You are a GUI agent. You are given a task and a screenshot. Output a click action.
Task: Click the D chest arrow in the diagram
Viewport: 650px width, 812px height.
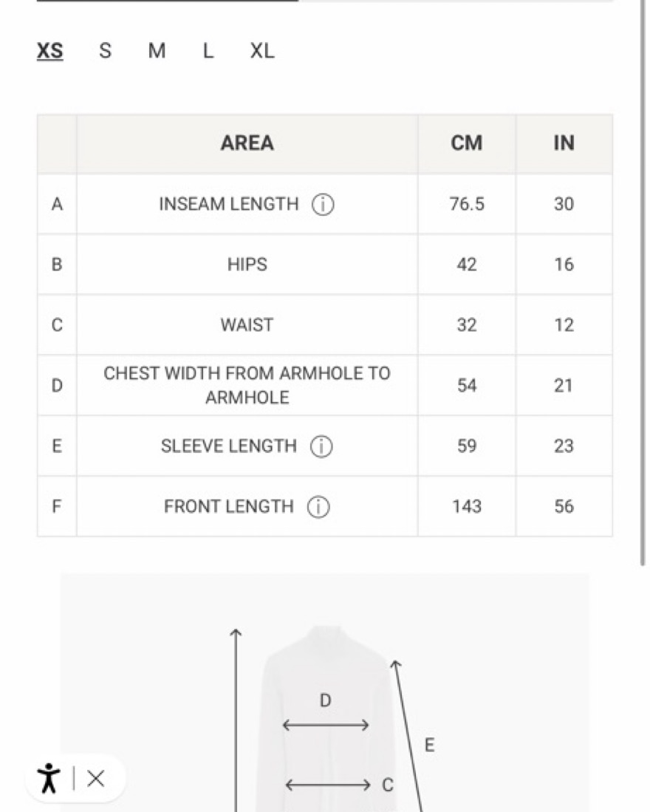[x=326, y=725]
